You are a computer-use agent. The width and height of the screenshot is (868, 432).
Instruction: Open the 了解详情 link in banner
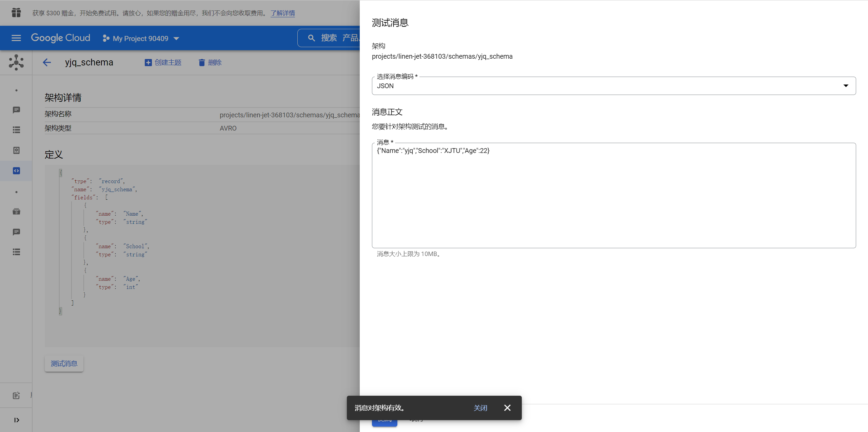(x=283, y=13)
